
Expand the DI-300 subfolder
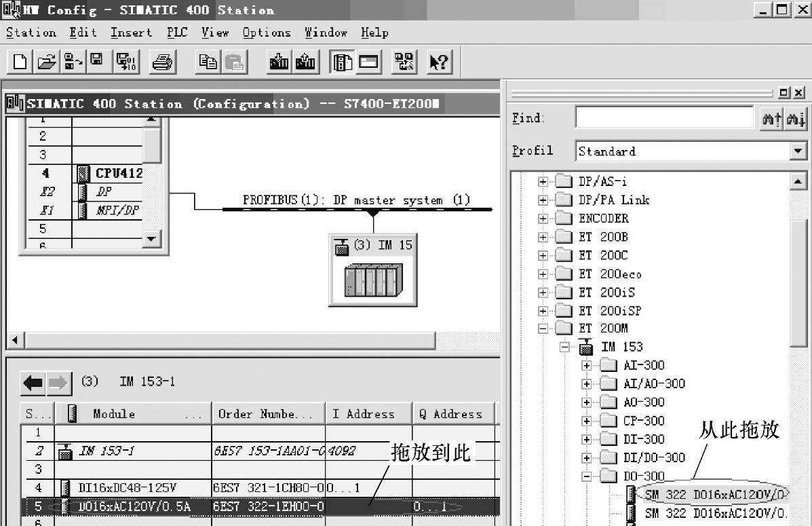(587, 439)
